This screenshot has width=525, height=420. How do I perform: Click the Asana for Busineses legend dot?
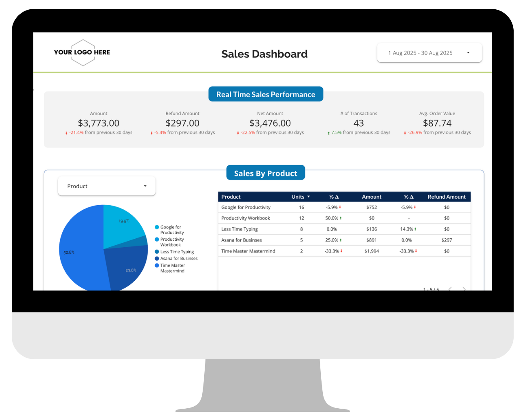pos(157,259)
